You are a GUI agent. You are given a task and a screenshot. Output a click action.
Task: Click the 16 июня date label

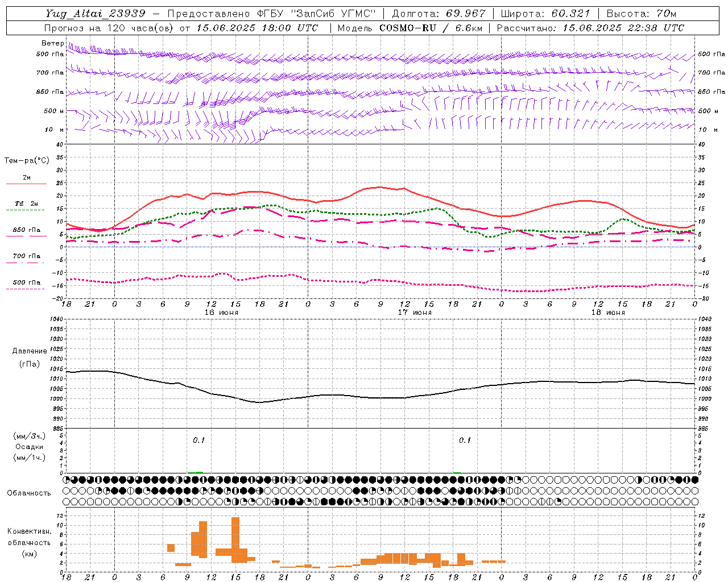click(221, 313)
